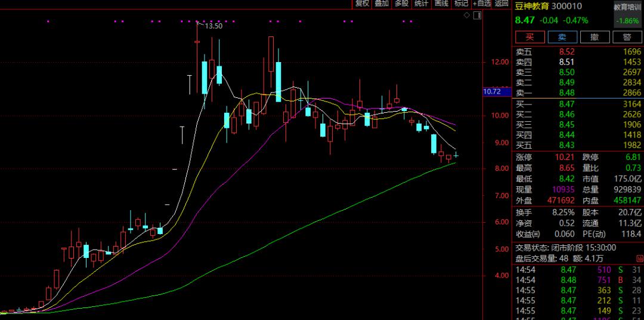644x320 pixels.
Task: Activate the 画线 drawing tool
Action: 441,4
